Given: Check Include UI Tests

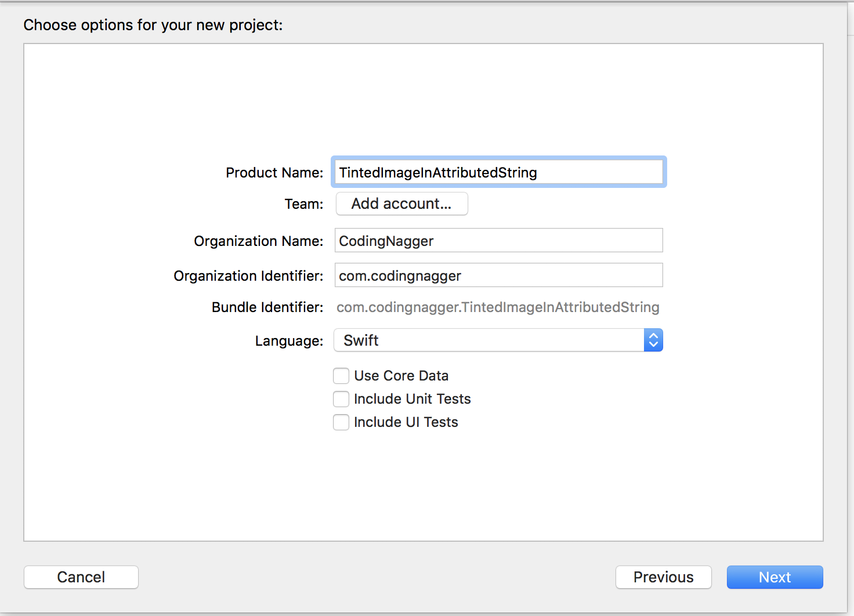Looking at the screenshot, I should (341, 422).
